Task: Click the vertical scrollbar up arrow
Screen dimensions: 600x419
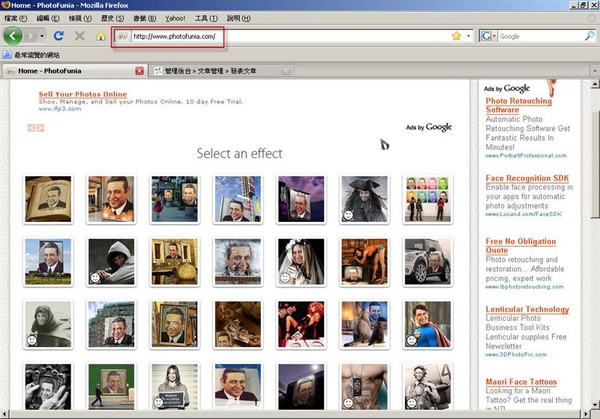Action: pyautogui.click(x=595, y=84)
